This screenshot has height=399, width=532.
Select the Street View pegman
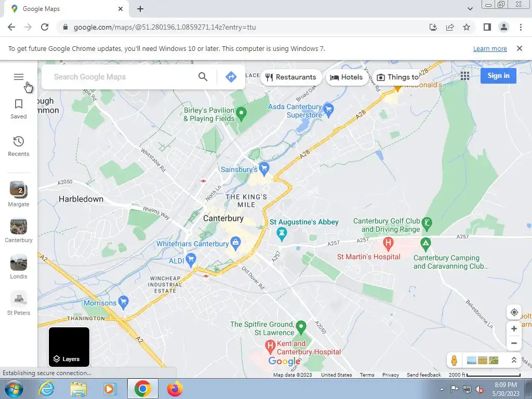pos(454,360)
